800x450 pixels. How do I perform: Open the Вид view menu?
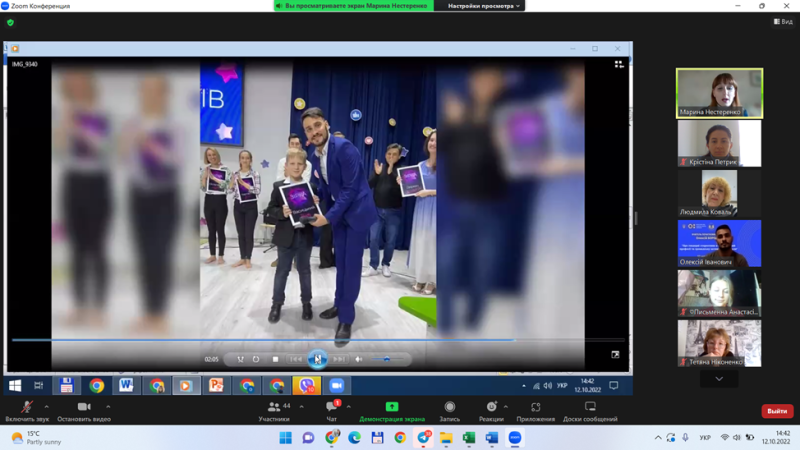click(783, 21)
